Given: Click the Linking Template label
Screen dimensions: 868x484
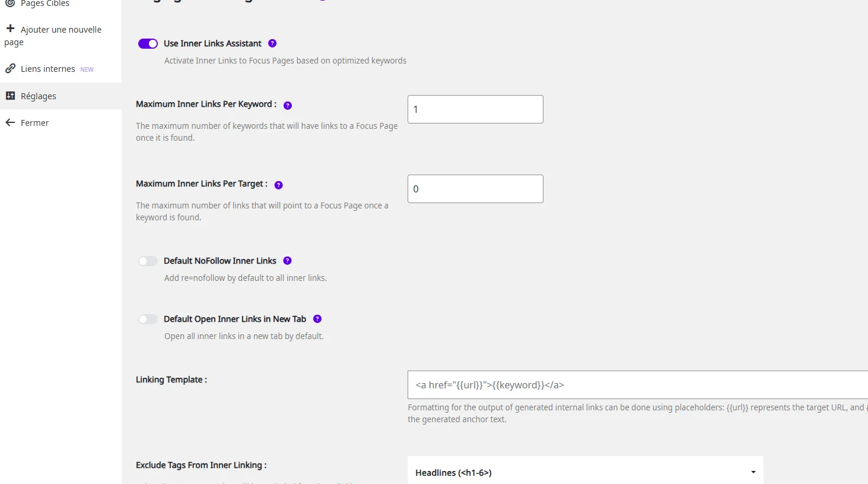Looking at the screenshot, I should coord(171,379).
